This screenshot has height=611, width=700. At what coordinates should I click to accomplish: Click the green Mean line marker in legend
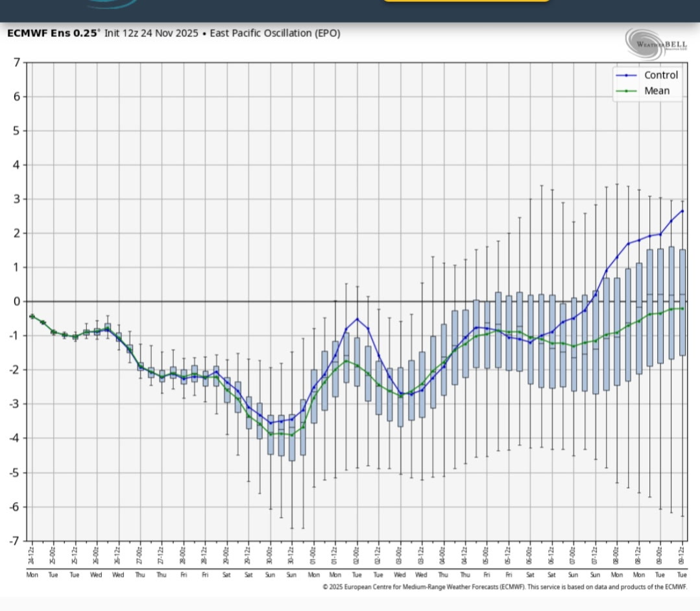(626, 91)
